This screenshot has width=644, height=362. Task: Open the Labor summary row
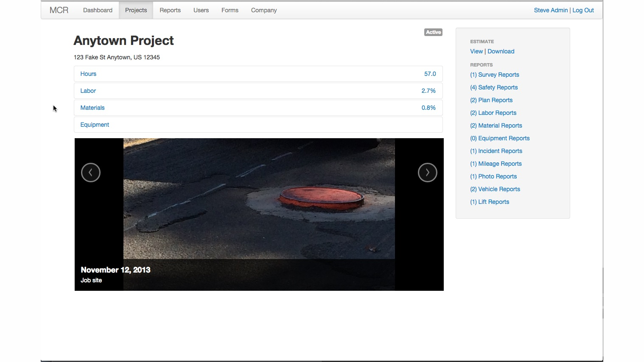coord(258,91)
